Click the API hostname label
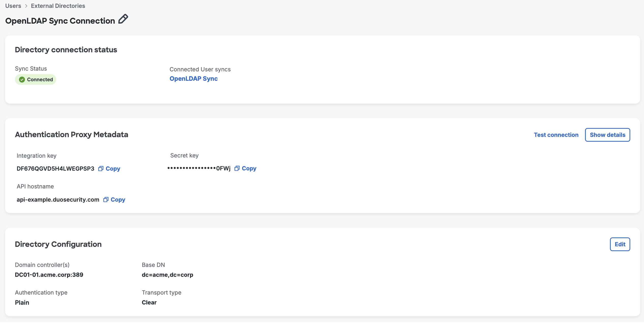The width and height of the screenshot is (644, 323). (35, 186)
